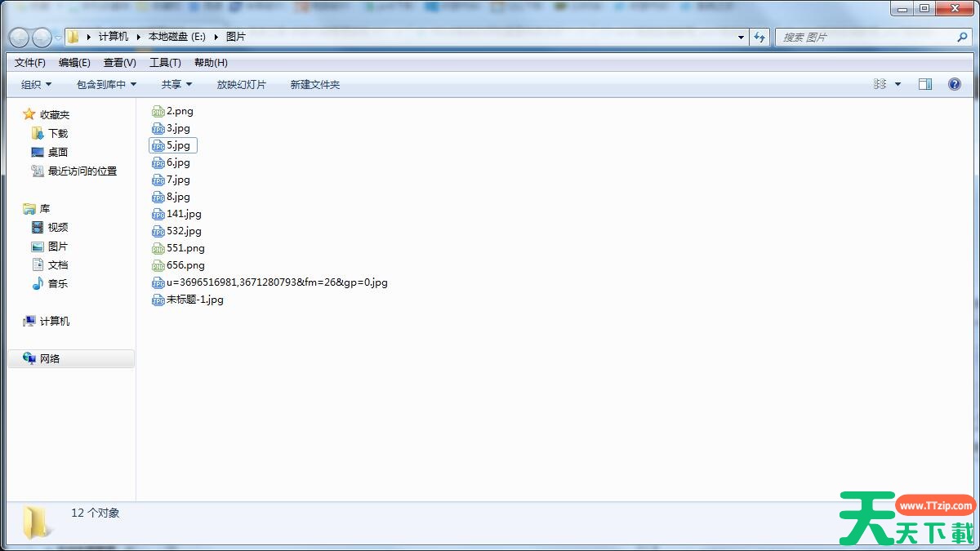Expand the 包含到库中 dropdown
This screenshot has height=551, width=980.
point(106,84)
